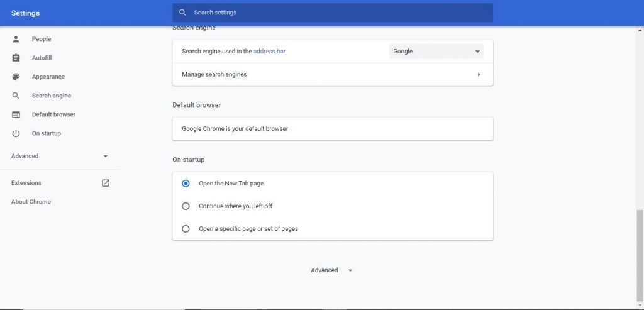Image resolution: width=644 pixels, height=310 pixels.
Task: Click the Default browser section heading
Action: click(197, 105)
